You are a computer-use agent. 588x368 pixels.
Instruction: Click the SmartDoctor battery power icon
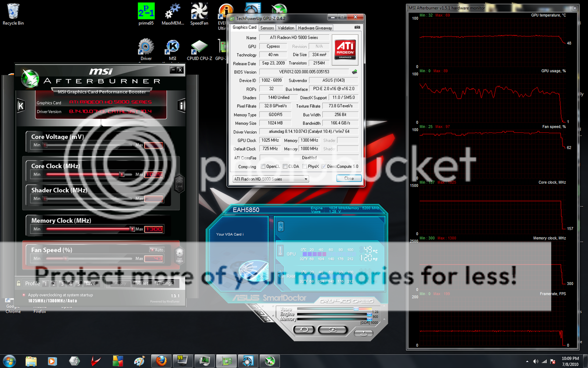click(x=281, y=227)
